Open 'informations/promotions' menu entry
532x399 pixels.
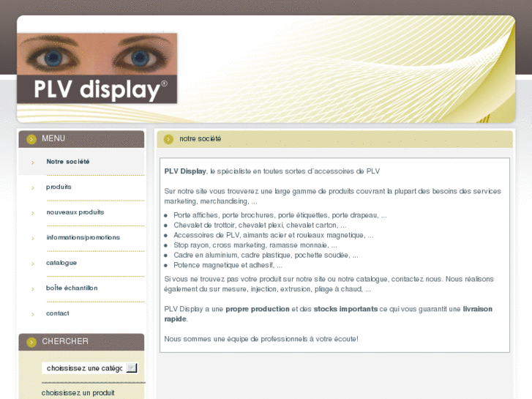(83, 237)
